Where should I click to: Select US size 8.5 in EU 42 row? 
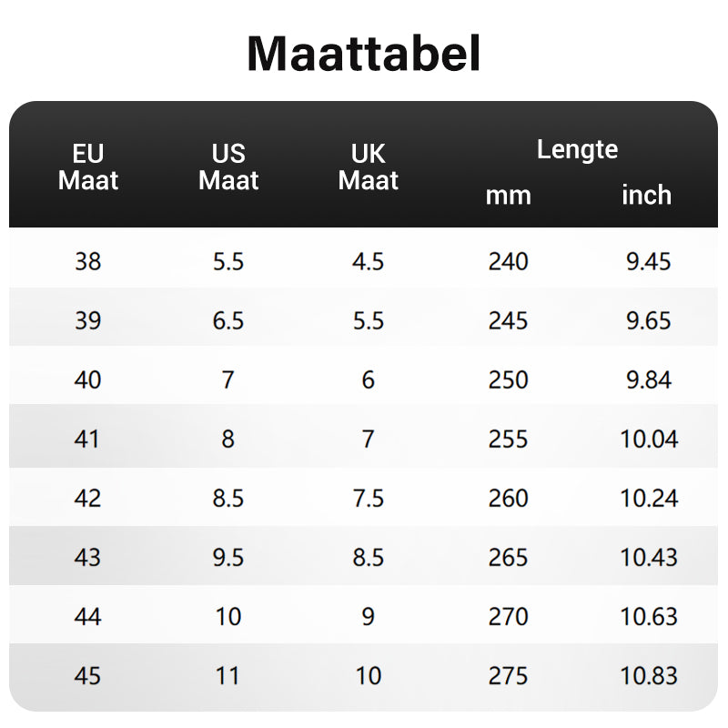[x=228, y=499]
